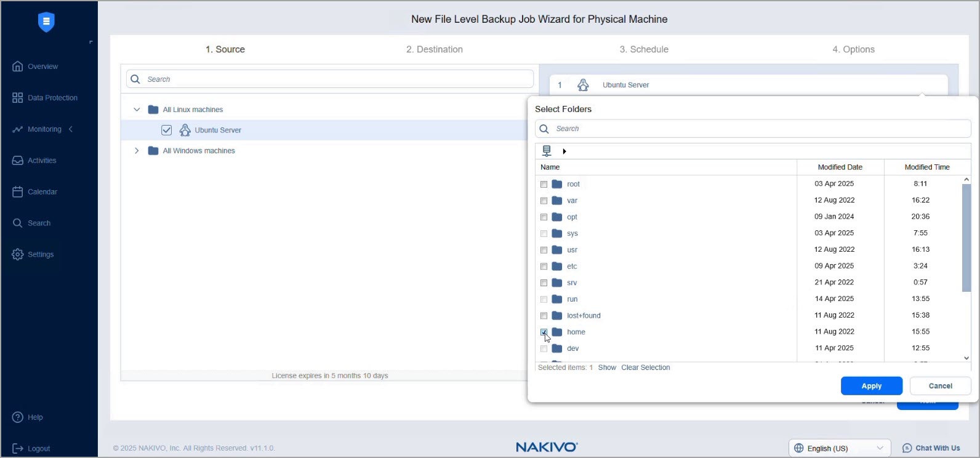This screenshot has width=980, height=458.
Task: Check the opt folder checkbox
Action: pyautogui.click(x=544, y=217)
